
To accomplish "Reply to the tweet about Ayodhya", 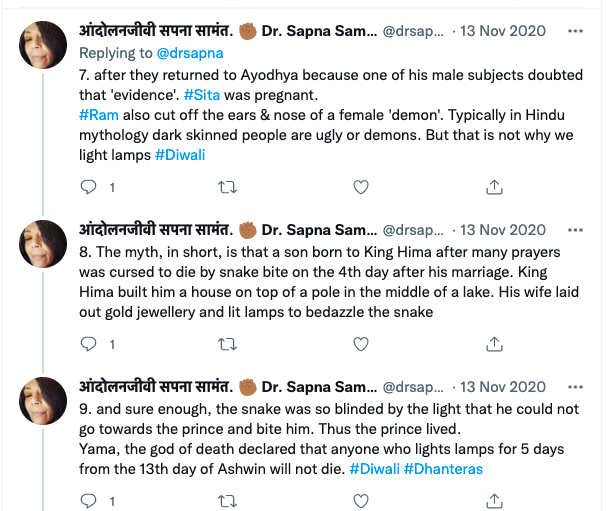I will [x=88, y=187].
